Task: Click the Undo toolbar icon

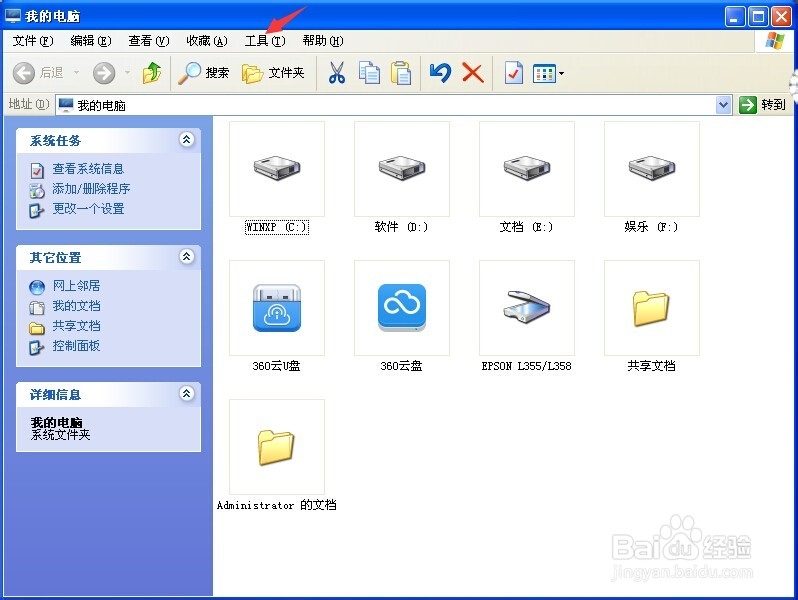Action: click(x=440, y=73)
